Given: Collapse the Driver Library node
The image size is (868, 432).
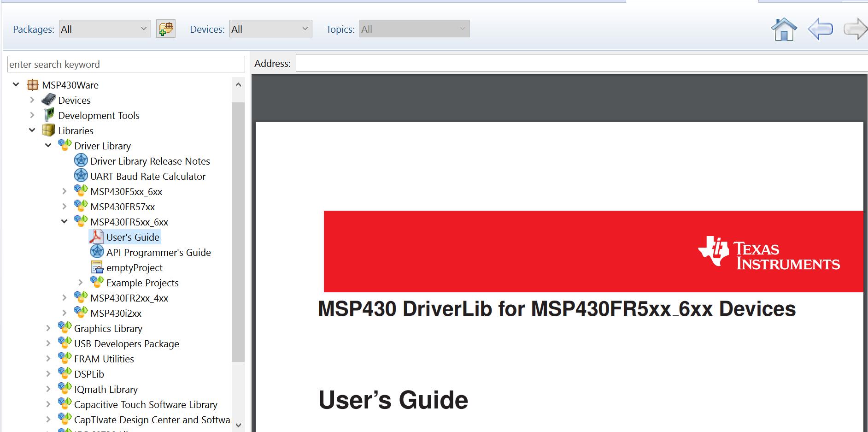Looking at the screenshot, I should 48,146.
